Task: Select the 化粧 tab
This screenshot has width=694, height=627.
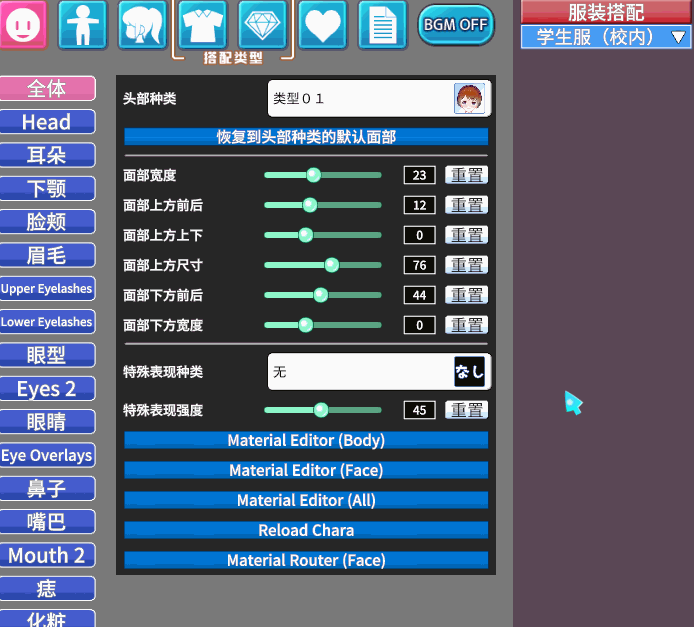Action: click(47, 619)
